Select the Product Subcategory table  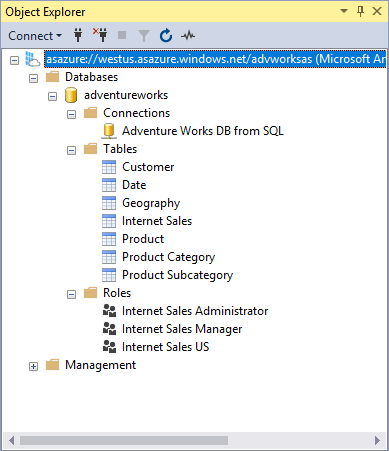point(177,275)
